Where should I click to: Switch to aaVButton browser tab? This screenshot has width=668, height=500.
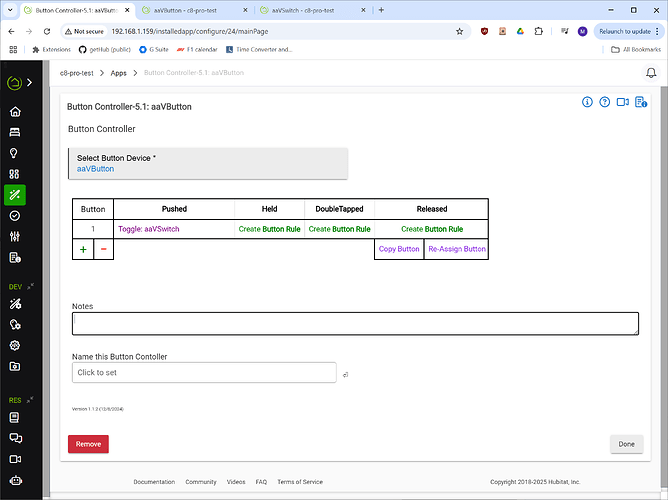click(x=195, y=10)
